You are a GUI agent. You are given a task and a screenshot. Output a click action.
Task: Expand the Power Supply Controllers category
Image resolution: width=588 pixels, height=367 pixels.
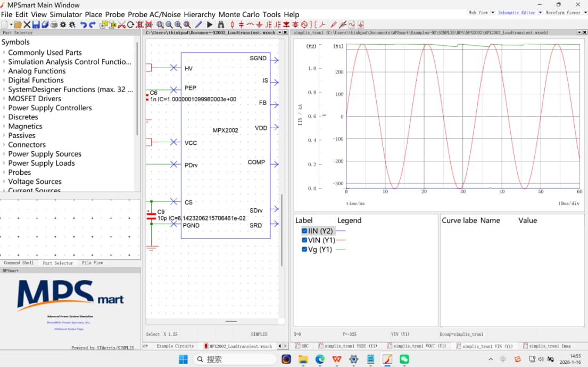pyautogui.click(x=4, y=108)
